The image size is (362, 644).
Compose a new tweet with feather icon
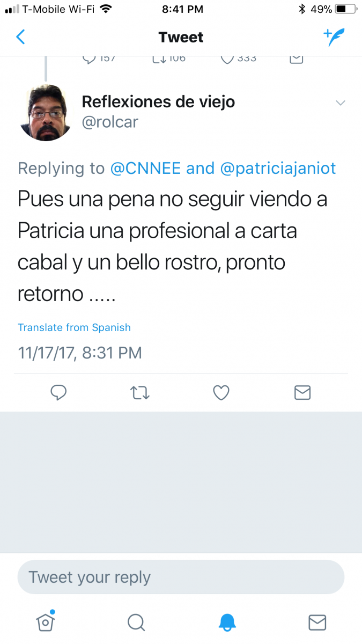point(334,37)
